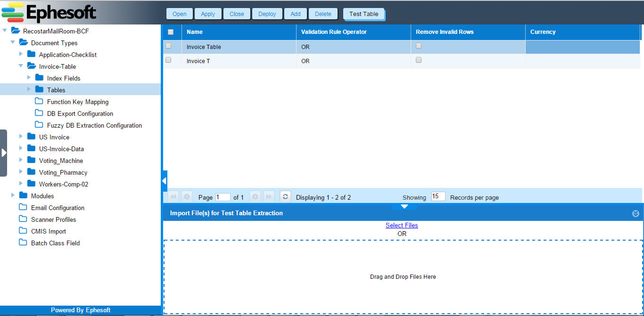Screen dimensions: 644x316
Task: Enable Remove Invalid Rows for Invoice Table
Action: 419,46
